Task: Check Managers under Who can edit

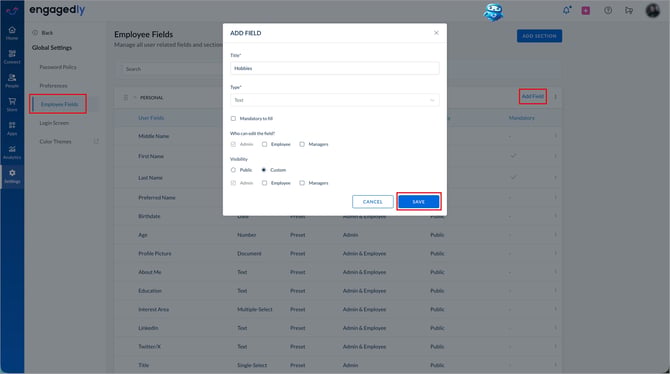Action: [x=302, y=144]
